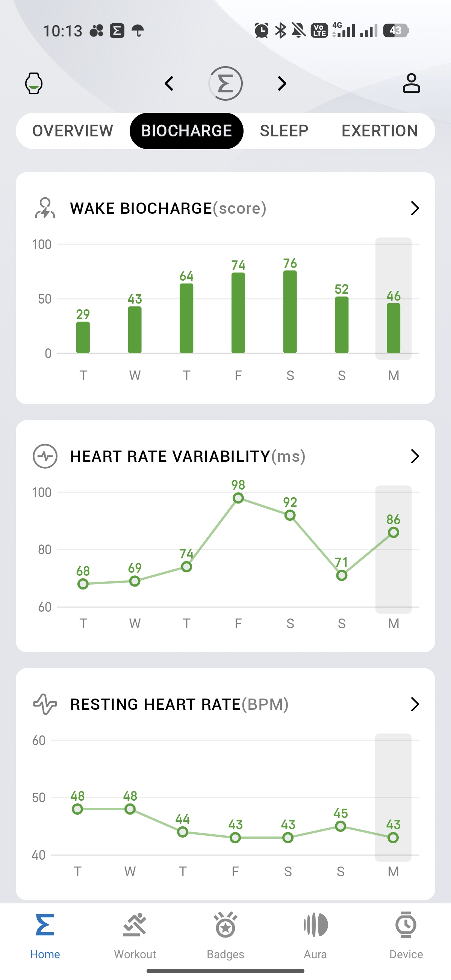Screen dimensions: 451x980
Task: Tap the watch device status icon
Action: [x=33, y=83]
